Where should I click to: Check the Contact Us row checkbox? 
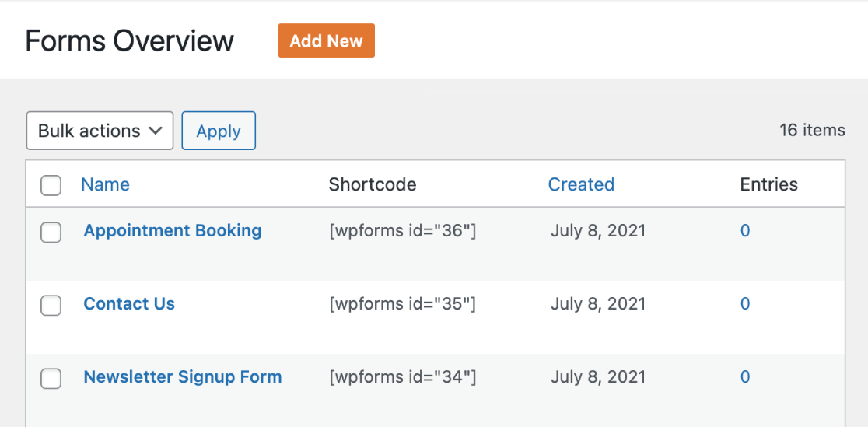click(51, 305)
